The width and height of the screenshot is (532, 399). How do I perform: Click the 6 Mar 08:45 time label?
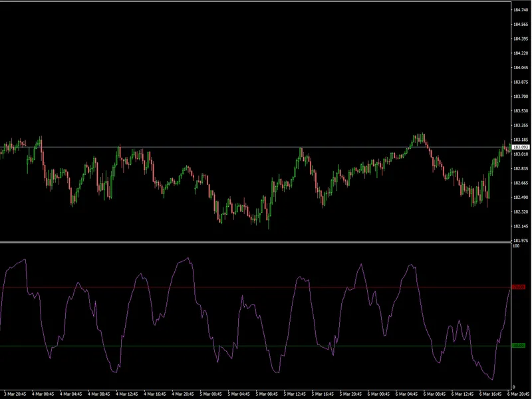435,394
